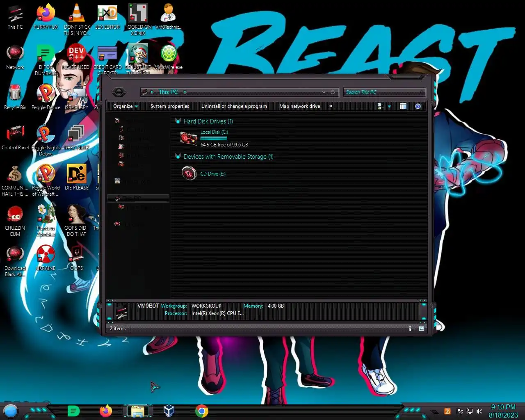The width and height of the screenshot is (525, 420).
Task: Open Firefox from the taskbar
Action: tap(106, 411)
